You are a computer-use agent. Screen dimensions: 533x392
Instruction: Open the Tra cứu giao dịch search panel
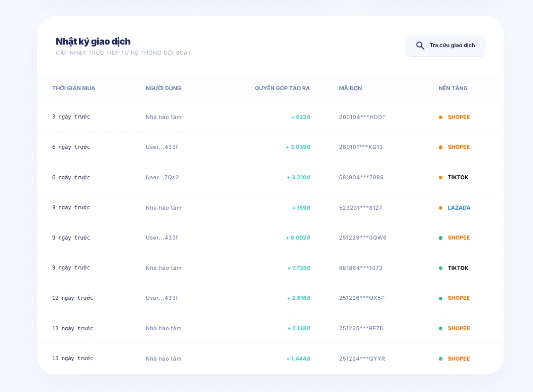pyautogui.click(x=445, y=46)
